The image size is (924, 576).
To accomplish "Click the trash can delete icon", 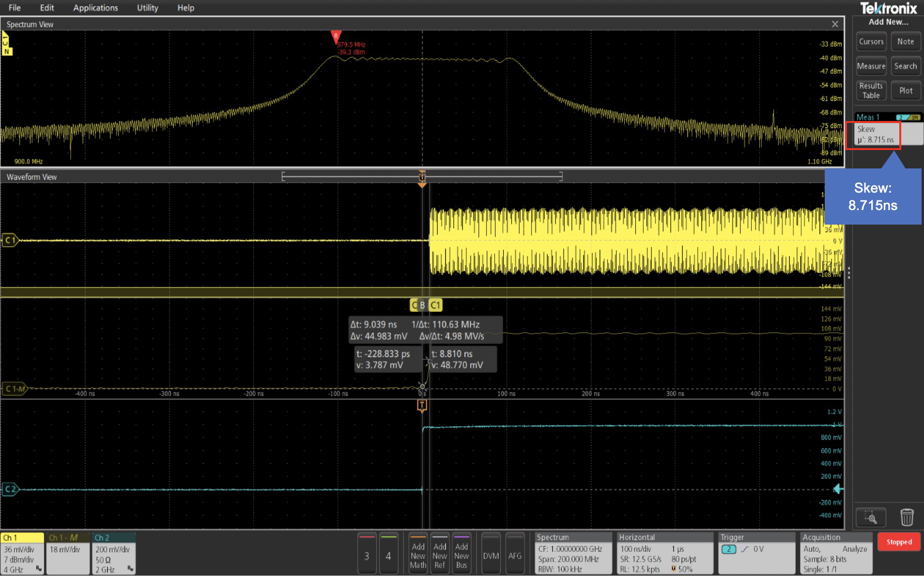I will tap(907, 517).
